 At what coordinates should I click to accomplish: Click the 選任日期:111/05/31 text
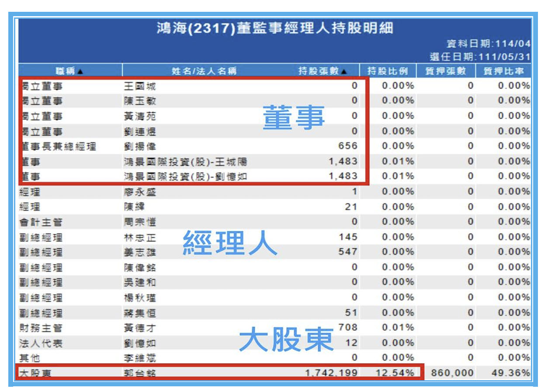click(480, 57)
